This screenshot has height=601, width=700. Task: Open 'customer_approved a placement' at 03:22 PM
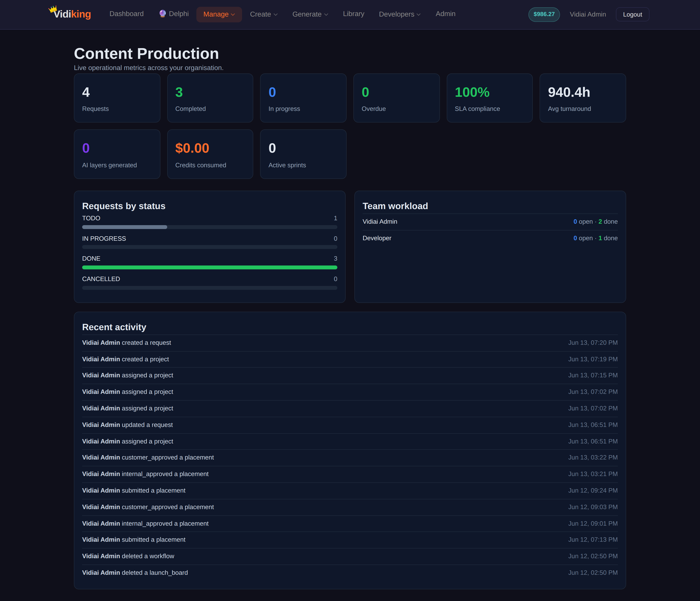(350, 458)
